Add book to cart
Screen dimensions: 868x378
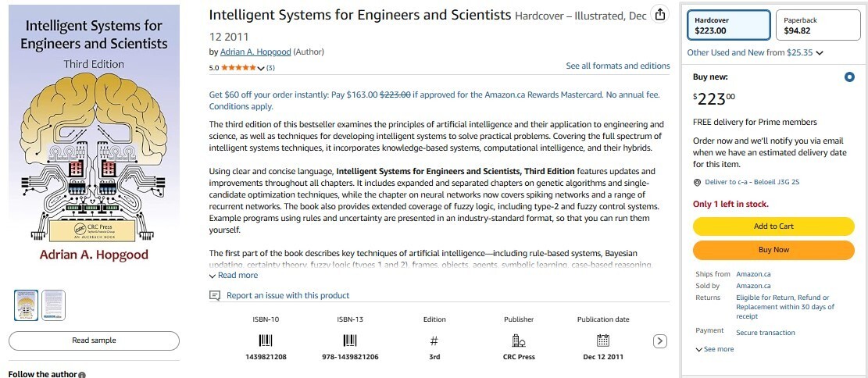(773, 226)
